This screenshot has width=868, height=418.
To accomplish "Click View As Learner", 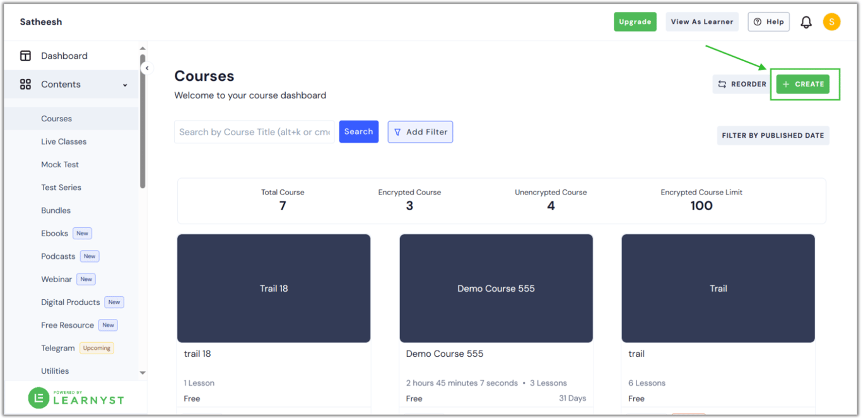I will pyautogui.click(x=701, y=21).
